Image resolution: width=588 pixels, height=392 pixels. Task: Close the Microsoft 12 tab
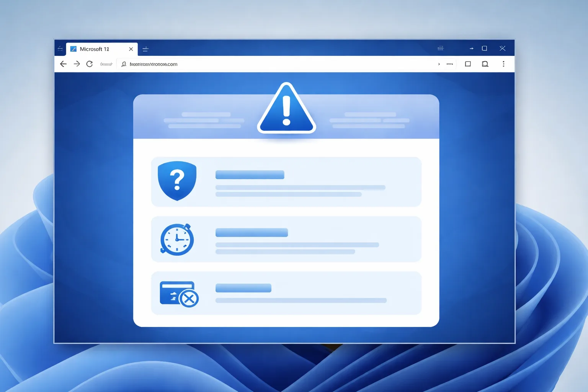pyautogui.click(x=131, y=49)
